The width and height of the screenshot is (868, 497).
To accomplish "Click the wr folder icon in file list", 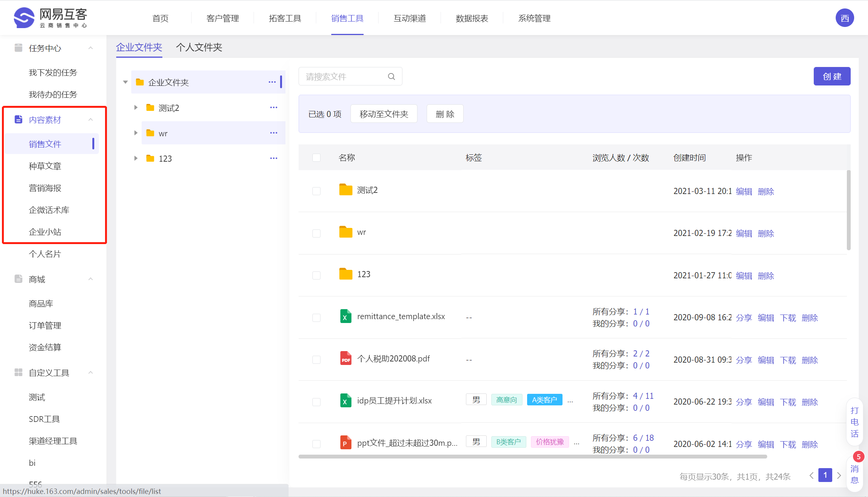I will (346, 232).
